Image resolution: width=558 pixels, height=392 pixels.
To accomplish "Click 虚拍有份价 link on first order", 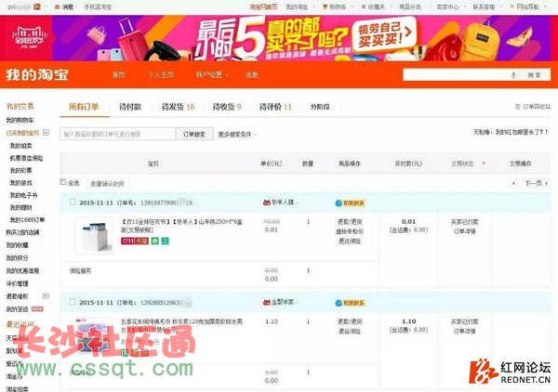I will 350,231.
